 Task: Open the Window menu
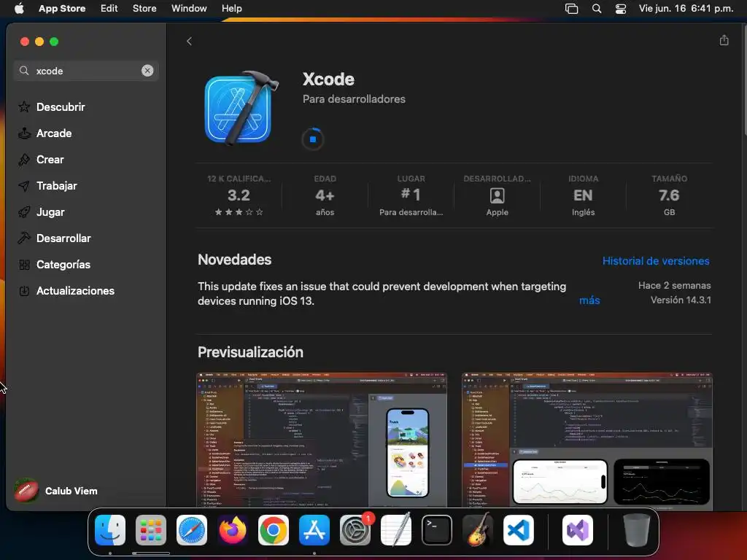189,8
